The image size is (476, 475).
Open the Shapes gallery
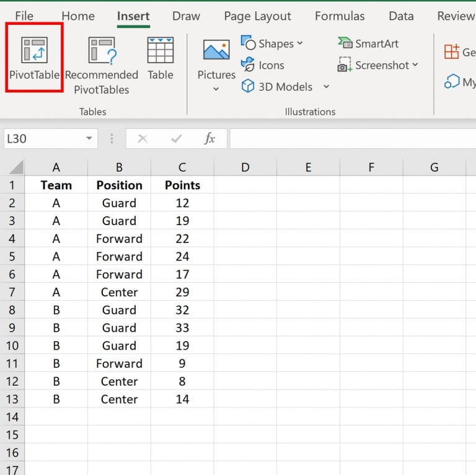click(x=271, y=43)
